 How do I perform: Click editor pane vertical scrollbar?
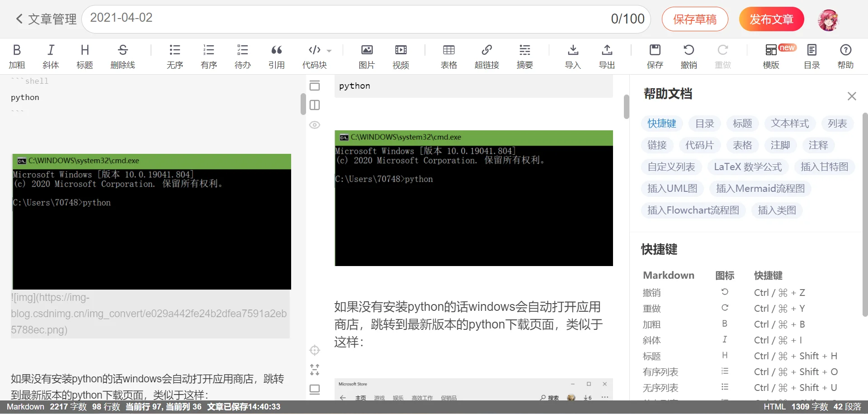(x=303, y=104)
